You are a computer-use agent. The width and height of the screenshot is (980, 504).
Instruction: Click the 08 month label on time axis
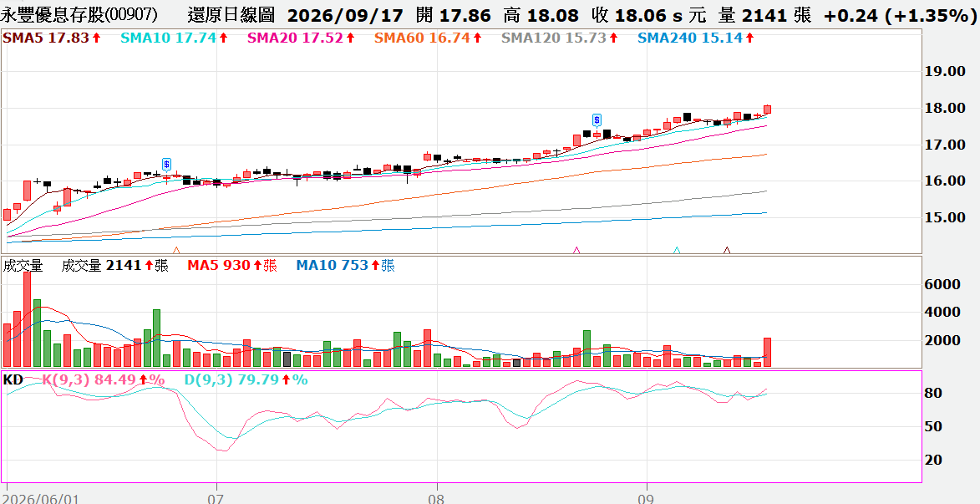(436, 498)
